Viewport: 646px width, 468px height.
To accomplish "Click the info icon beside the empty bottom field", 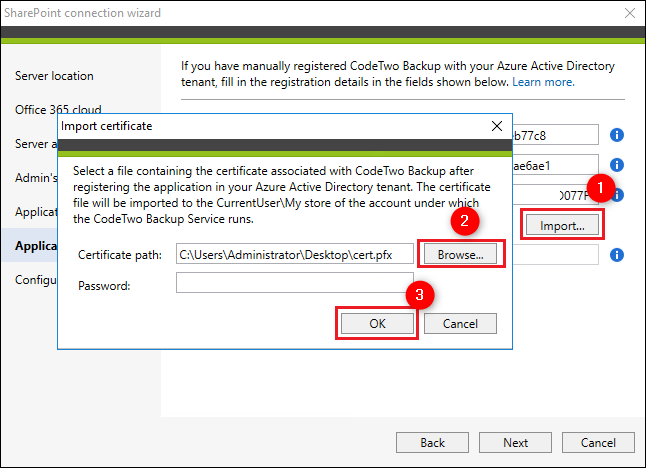I will click(616, 255).
